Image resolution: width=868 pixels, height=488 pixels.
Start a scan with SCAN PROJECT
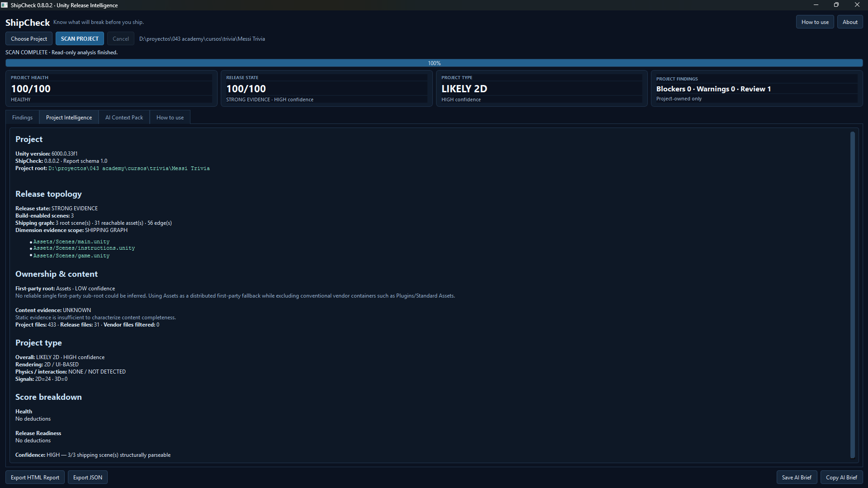tap(80, 39)
